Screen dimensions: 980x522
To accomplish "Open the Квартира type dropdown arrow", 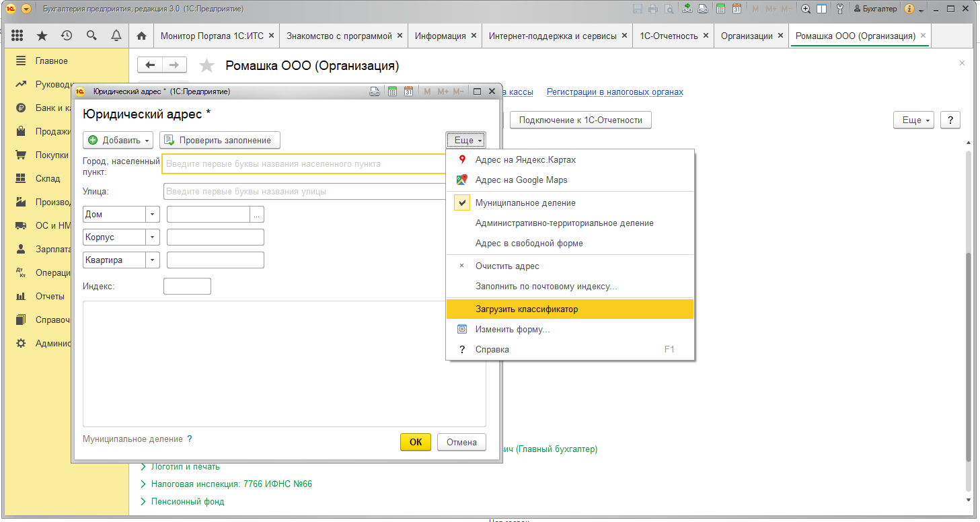I will click(x=153, y=260).
